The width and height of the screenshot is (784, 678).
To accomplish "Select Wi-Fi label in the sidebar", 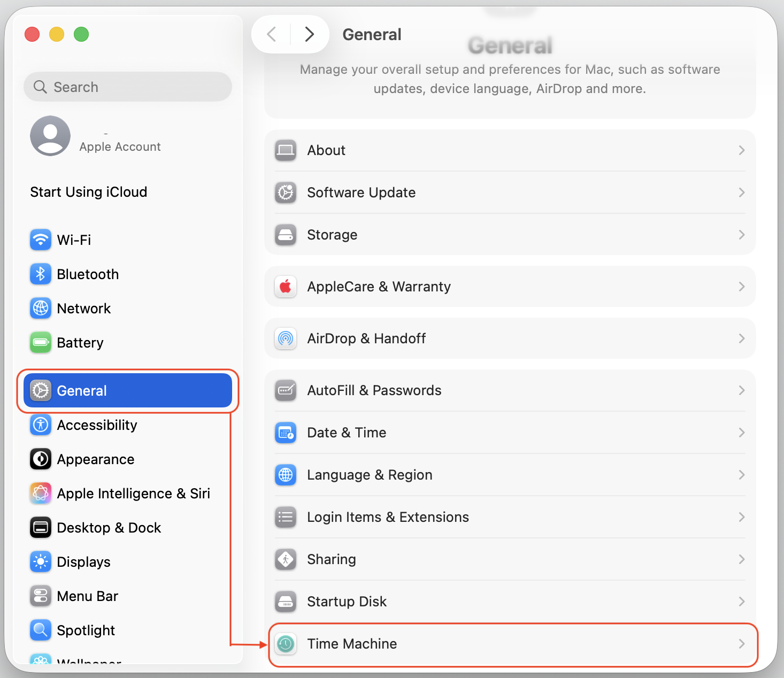I will click(74, 240).
